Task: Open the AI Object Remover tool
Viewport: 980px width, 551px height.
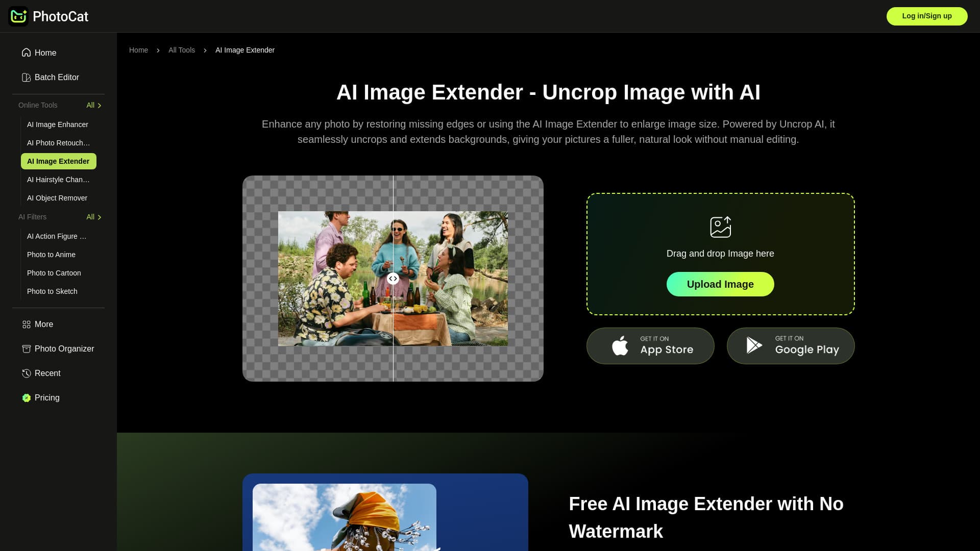Action: (x=57, y=198)
